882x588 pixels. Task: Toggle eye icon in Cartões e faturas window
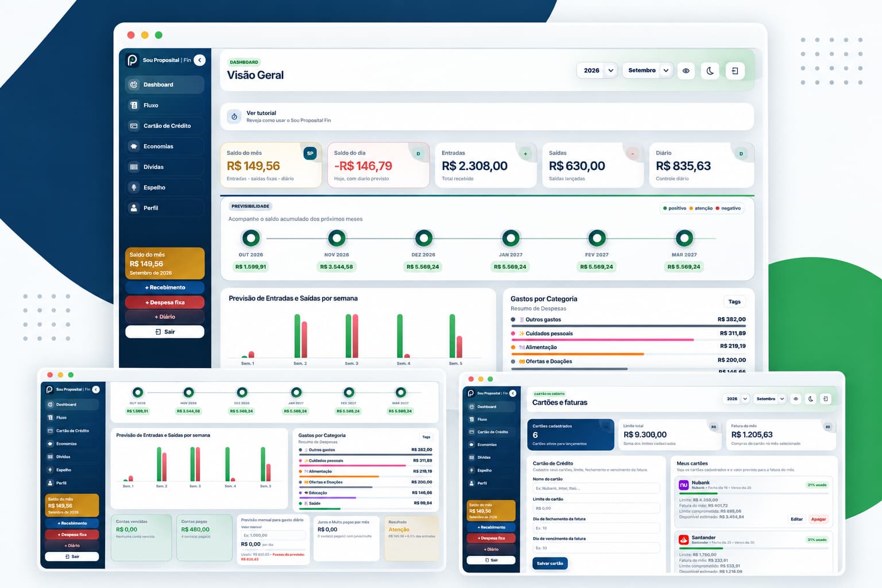(796, 399)
